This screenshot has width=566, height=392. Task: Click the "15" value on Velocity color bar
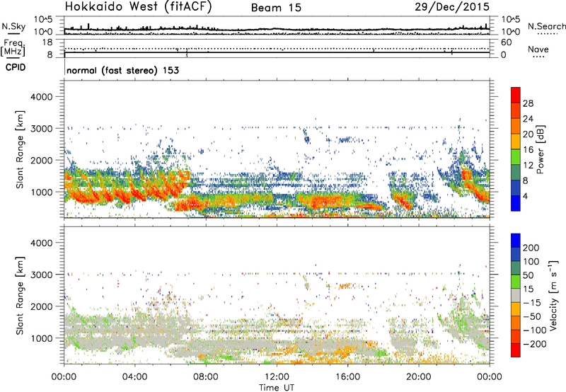529,289
